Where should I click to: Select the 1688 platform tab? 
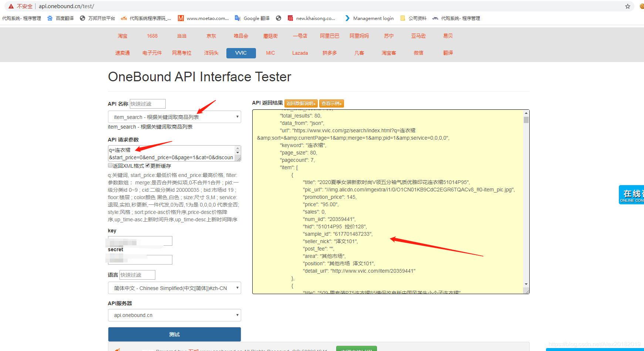(x=152, y=36)
